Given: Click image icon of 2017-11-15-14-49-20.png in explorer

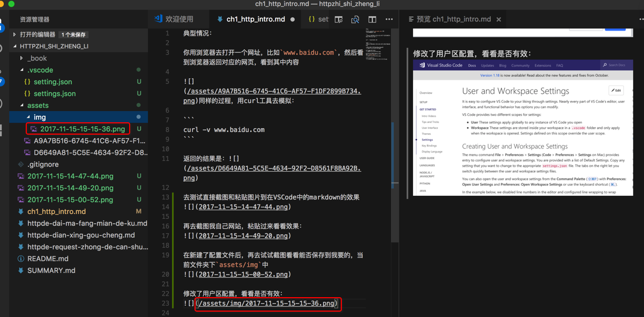Looking at the screenshot, I should point(21,188).
